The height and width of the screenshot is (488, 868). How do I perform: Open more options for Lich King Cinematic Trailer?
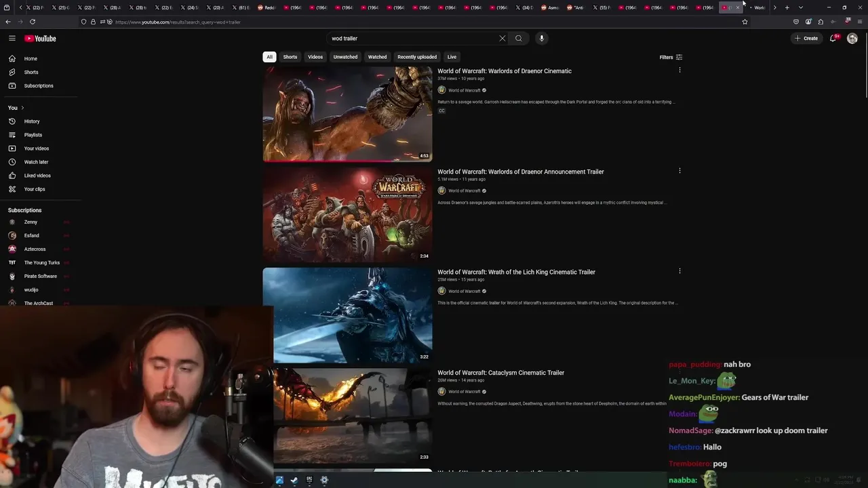click(679, 271)
